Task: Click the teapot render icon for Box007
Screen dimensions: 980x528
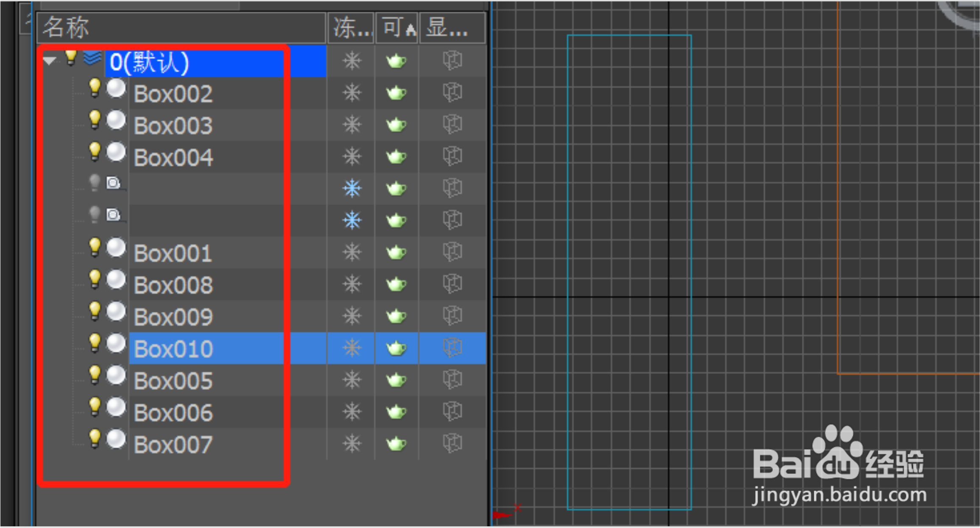Action: tap(396, 444)
